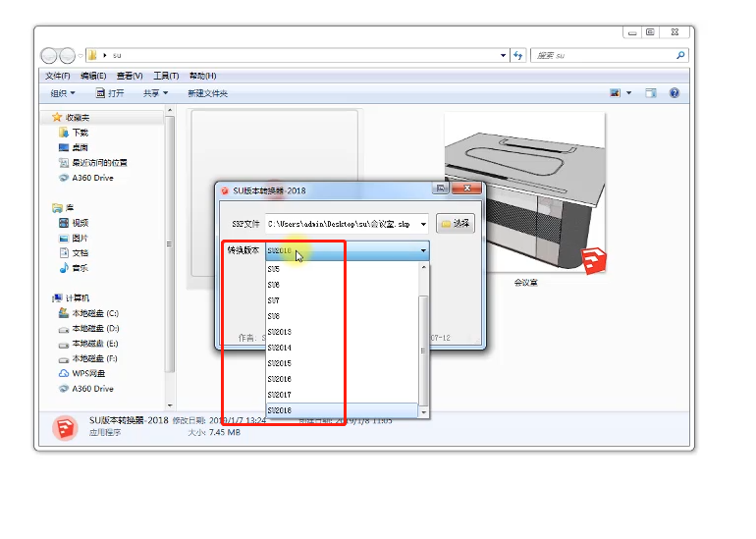Open the SKP文件 path dropdown

(x=423, y=224)
